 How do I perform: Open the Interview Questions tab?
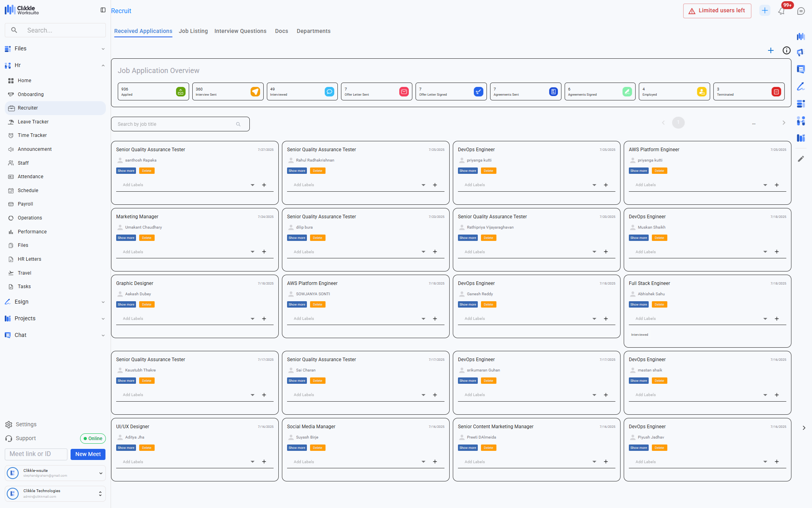coord(240,31)
